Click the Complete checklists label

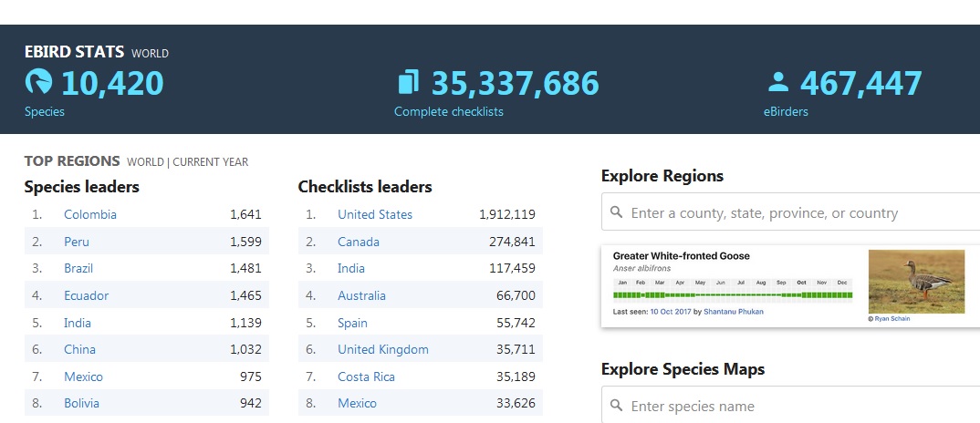pos(449,111)
